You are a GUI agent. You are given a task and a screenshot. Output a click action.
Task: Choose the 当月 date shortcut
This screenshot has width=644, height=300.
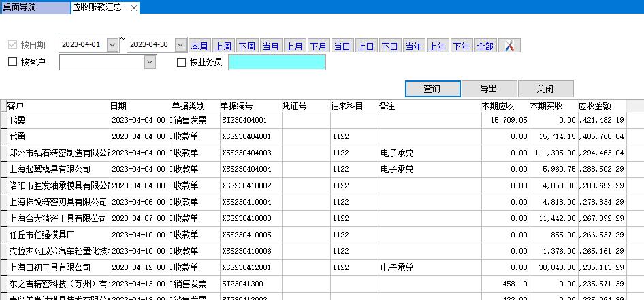point(271,46)
